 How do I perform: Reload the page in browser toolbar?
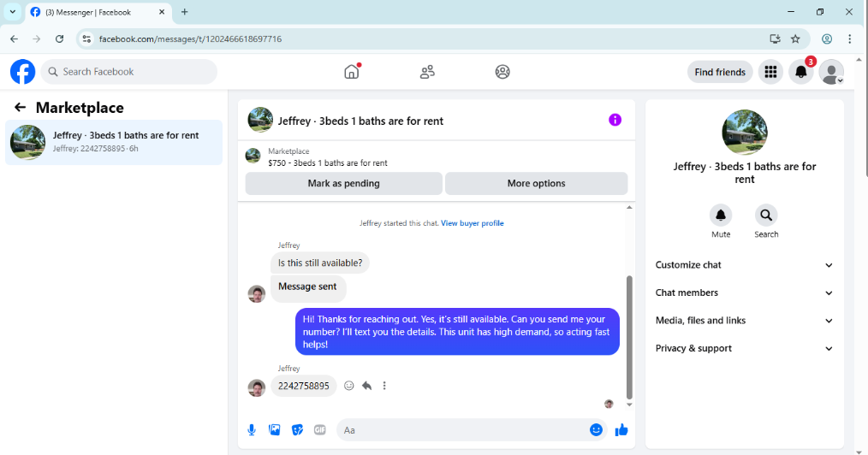(x=59, y=38)
